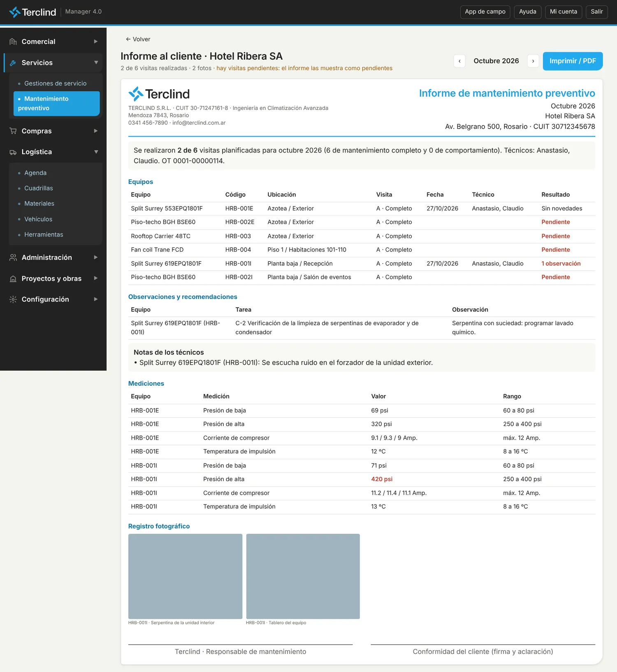Screen dimensions: 617x672
Task: Go to previous month with left chevron
Action: [x=459, y=61]
